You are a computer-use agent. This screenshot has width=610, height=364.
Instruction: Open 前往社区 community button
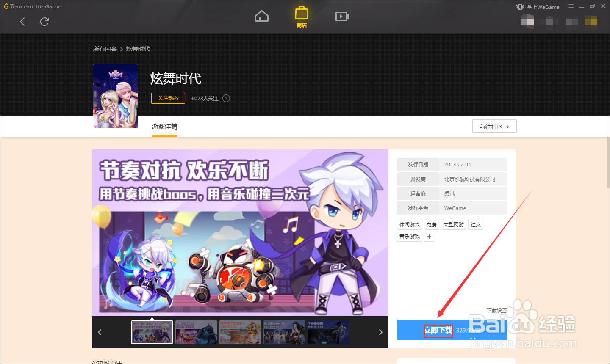(494, 127)
